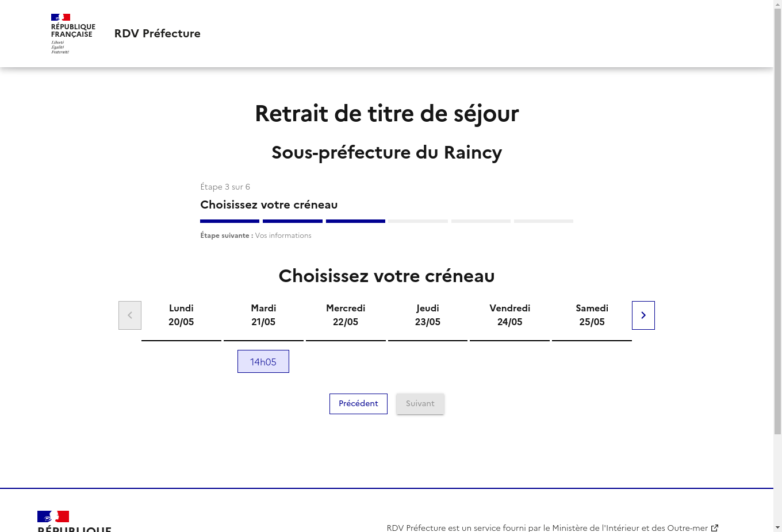Screen dimensions: 782x532
Task: Click the Précédent button
Action: click(358, 404)
